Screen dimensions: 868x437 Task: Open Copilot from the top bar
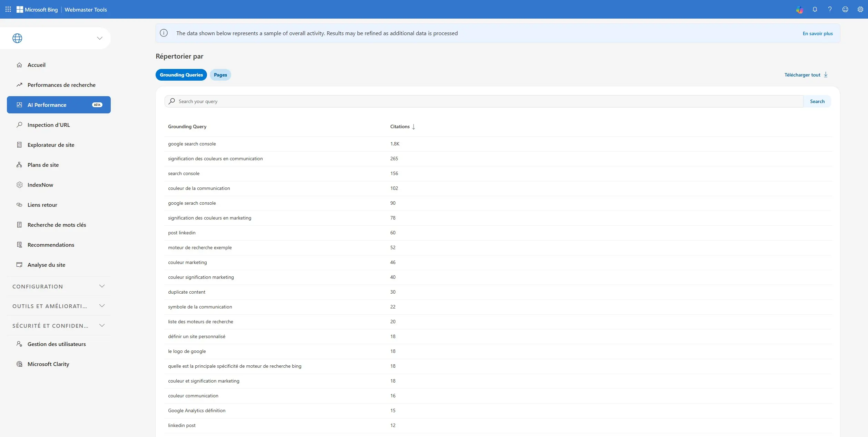799,9
